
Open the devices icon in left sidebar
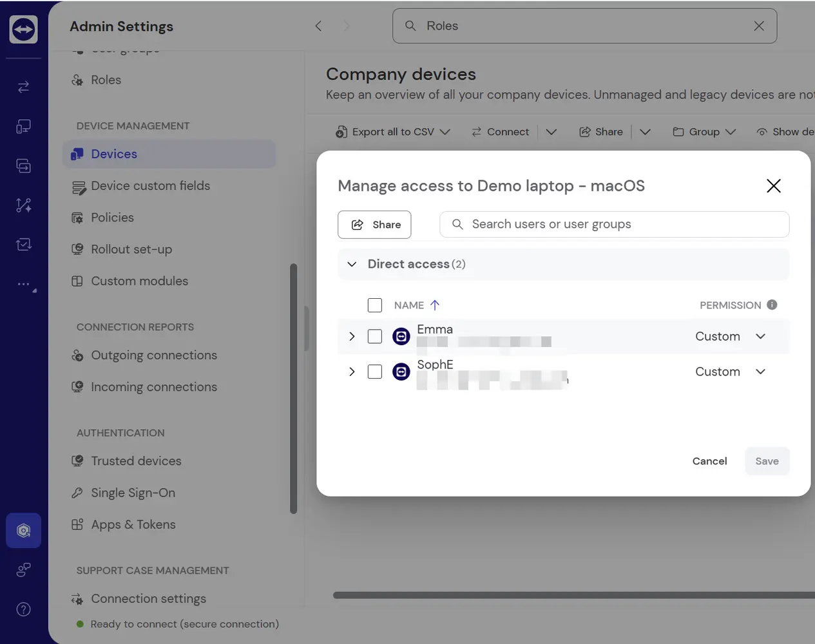pyautogui.click(x=23, y=126)
